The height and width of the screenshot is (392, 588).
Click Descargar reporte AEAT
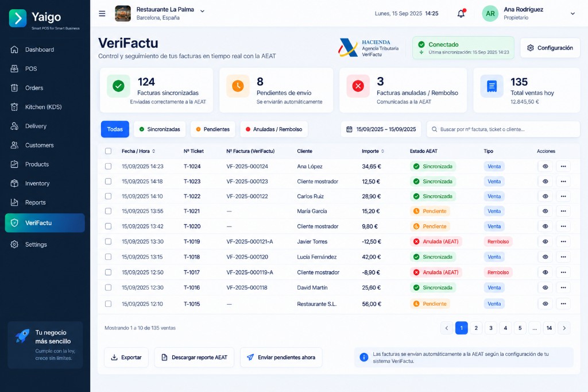coord(194,357)
